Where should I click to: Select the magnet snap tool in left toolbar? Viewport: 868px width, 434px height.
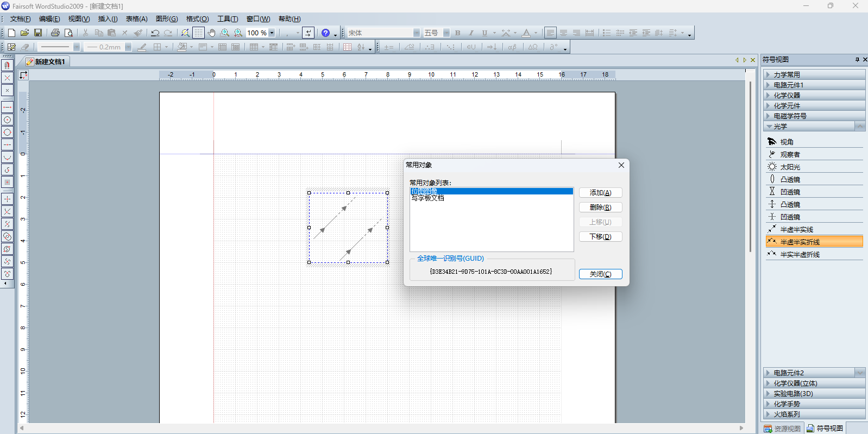[7, 65]
